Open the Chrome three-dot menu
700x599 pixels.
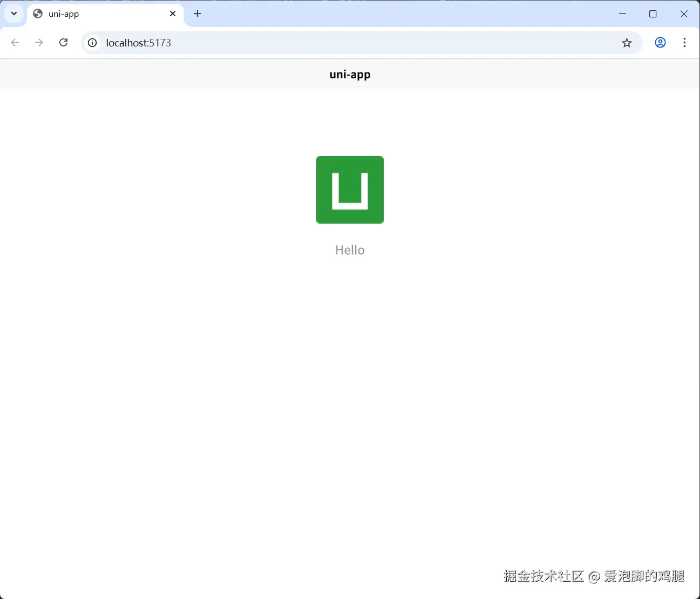coord(684,43)
